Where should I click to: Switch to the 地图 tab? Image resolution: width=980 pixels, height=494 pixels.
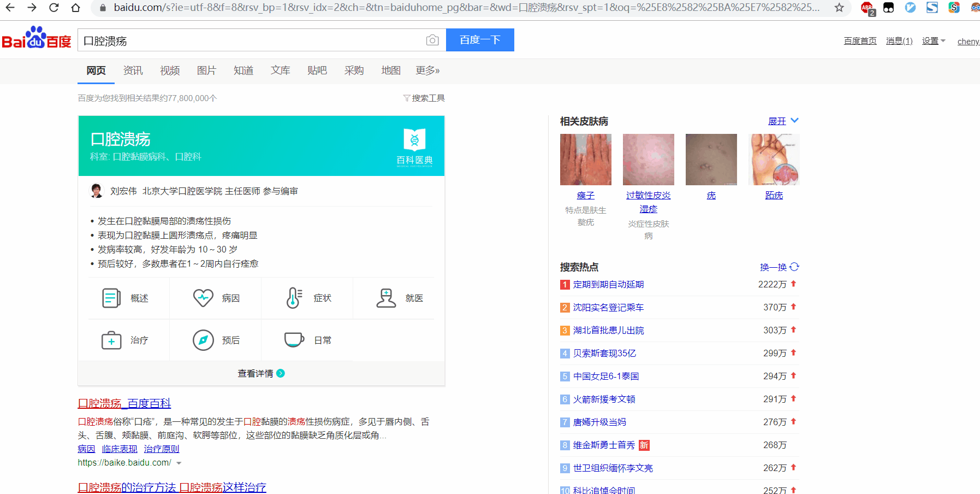click(391, 70)
